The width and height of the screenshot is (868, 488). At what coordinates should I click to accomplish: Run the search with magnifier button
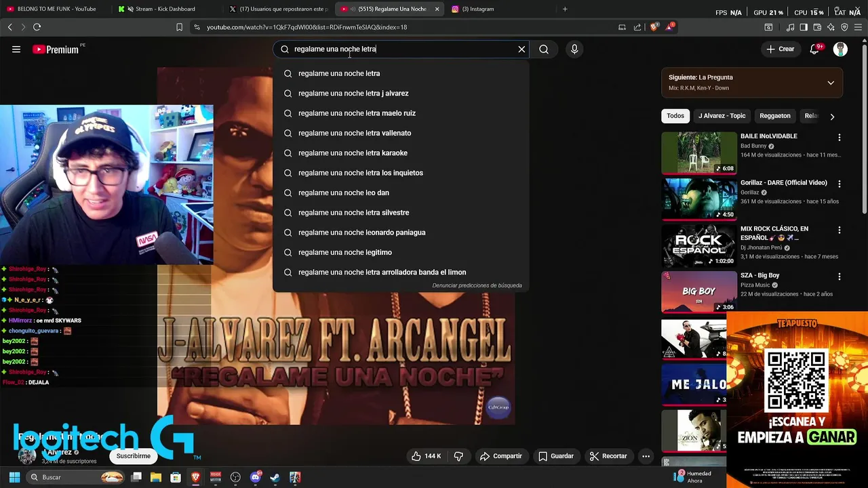pos(544,49)
